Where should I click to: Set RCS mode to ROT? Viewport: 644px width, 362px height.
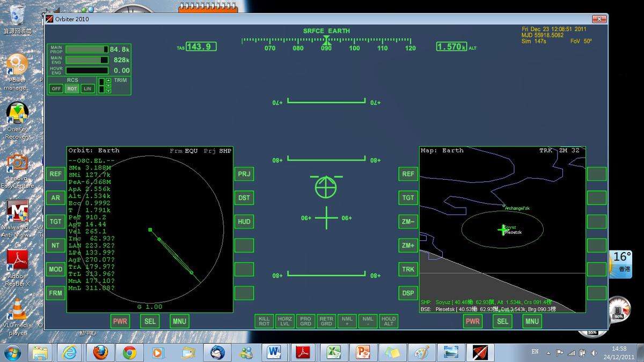tap(72, 88)
